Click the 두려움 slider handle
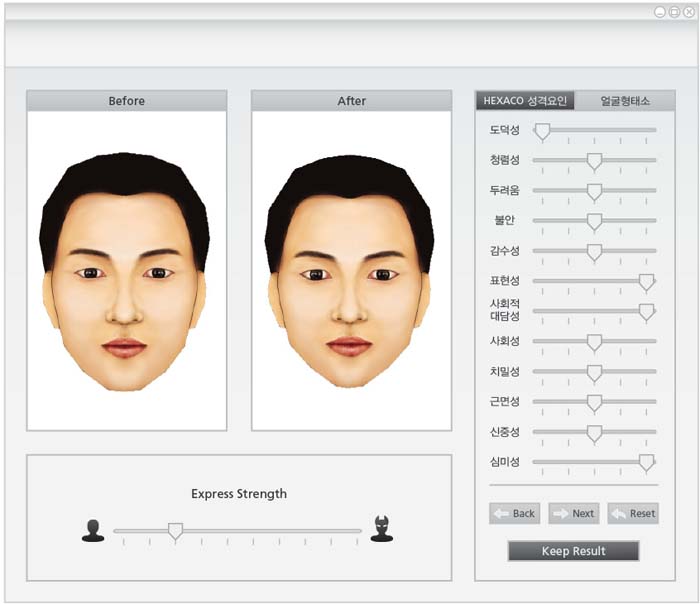The image size is (700, 604). 594,192
